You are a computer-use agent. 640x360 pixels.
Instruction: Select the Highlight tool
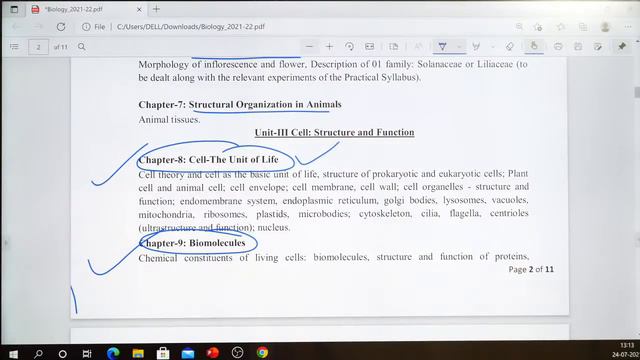pyautogui.click(x=476, y=47)
